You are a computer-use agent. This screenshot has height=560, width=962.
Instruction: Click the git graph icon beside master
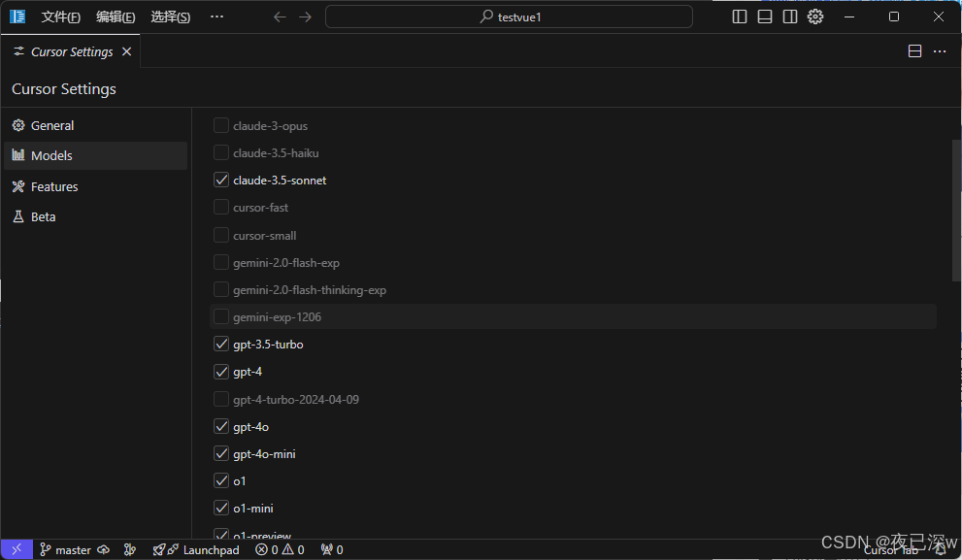pos(129,549)
